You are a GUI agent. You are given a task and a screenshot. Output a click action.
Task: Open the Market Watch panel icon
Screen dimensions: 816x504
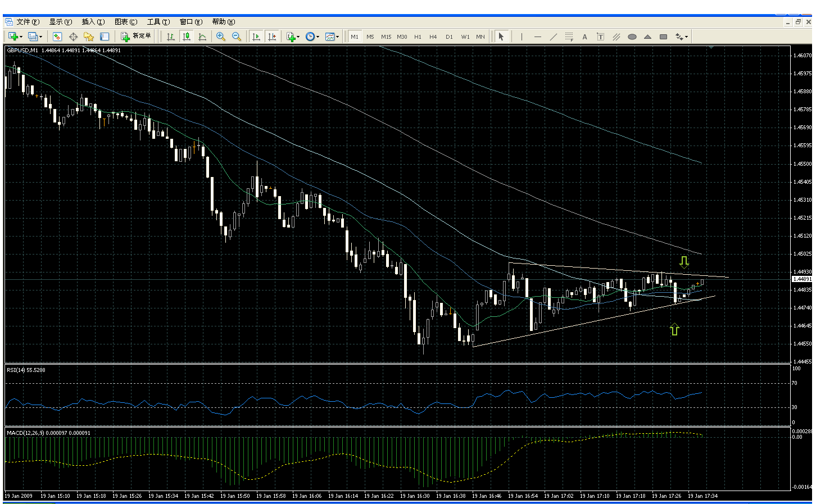[x=57, y=37]
